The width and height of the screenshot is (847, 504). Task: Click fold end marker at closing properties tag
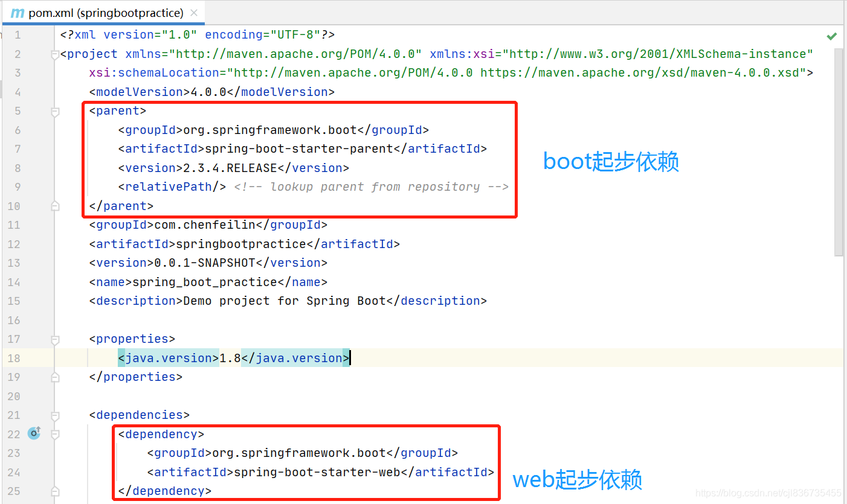pos(55,377)
